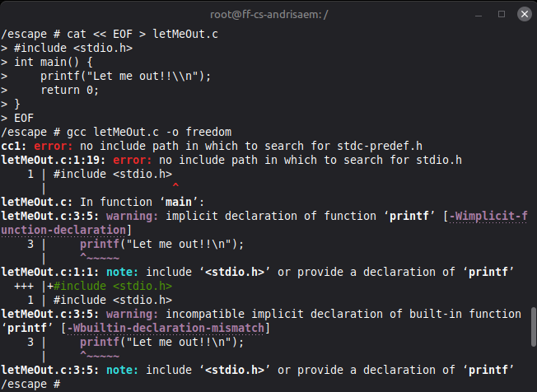Image resolution: width=537 pixels, height=392 pixels.
Task: Click the window title root@ff-cs-andrisaem
Action: [268, 14]
